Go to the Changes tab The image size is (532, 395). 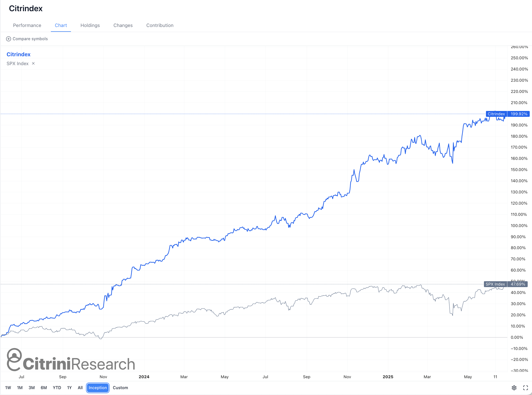point(123,25)
